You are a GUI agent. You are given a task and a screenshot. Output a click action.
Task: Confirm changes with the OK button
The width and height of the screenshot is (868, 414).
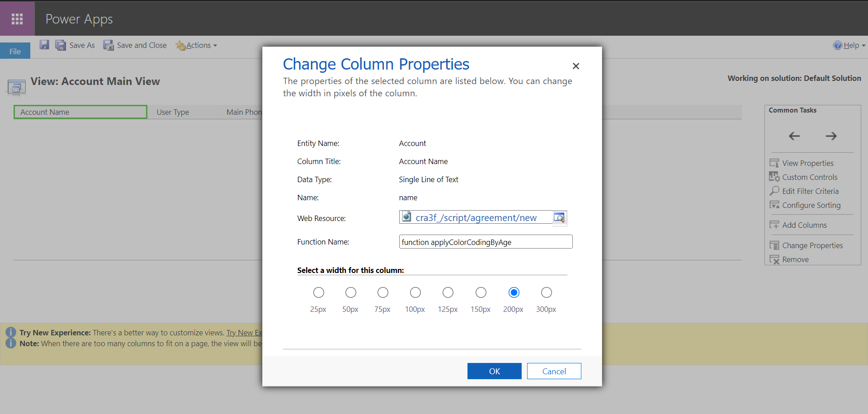[494, 371]
